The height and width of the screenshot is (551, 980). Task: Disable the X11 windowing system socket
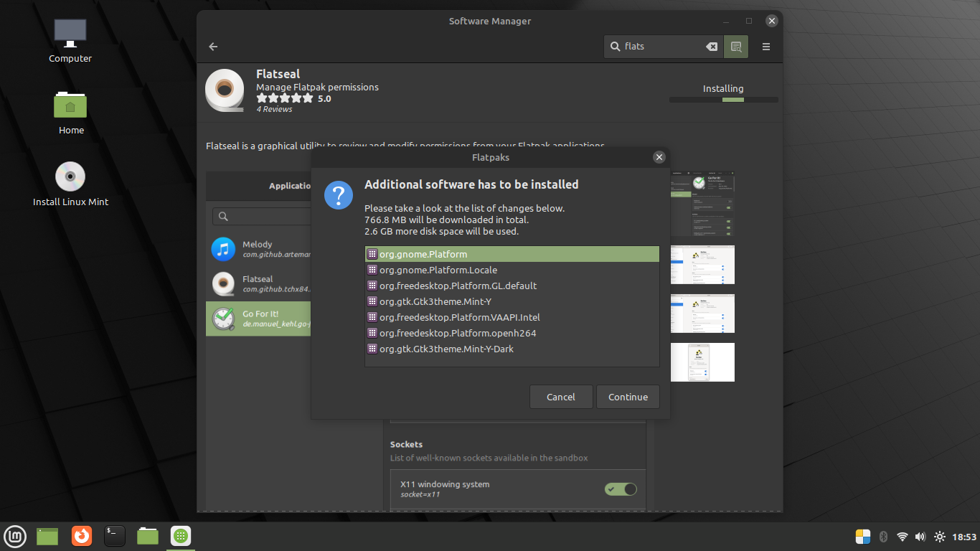tap(620, 489)
